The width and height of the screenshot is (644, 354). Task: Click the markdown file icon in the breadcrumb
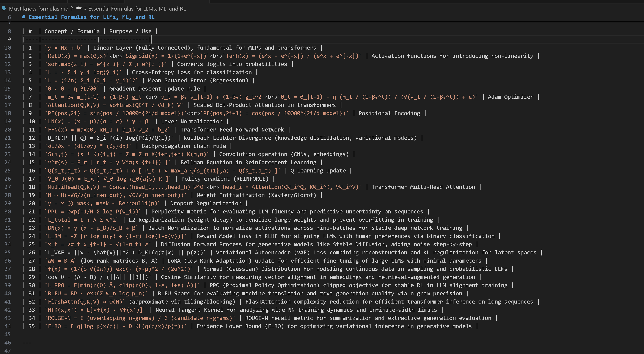[x=4, y=8]
